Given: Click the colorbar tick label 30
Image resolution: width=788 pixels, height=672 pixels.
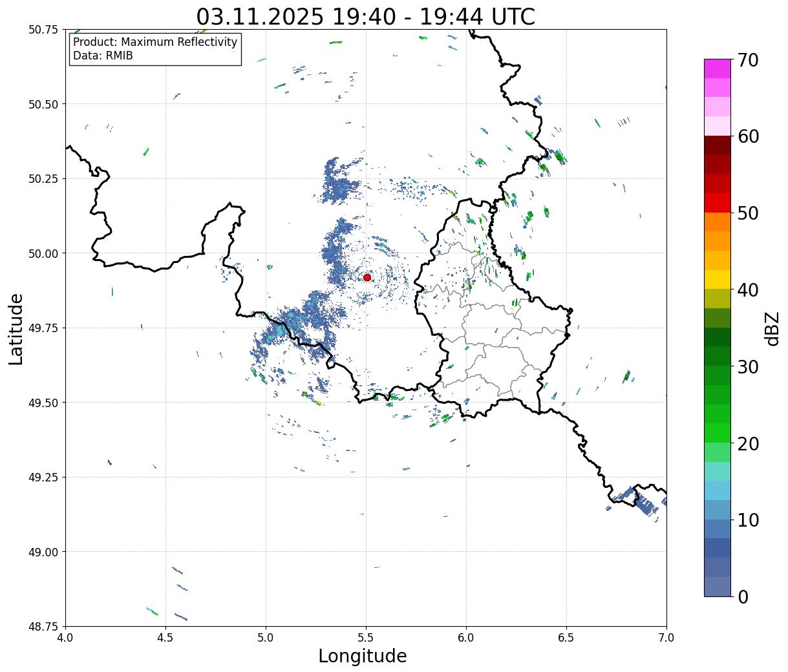Looking at the screenshot, I should pyautogui.click(x=748, y=367).
